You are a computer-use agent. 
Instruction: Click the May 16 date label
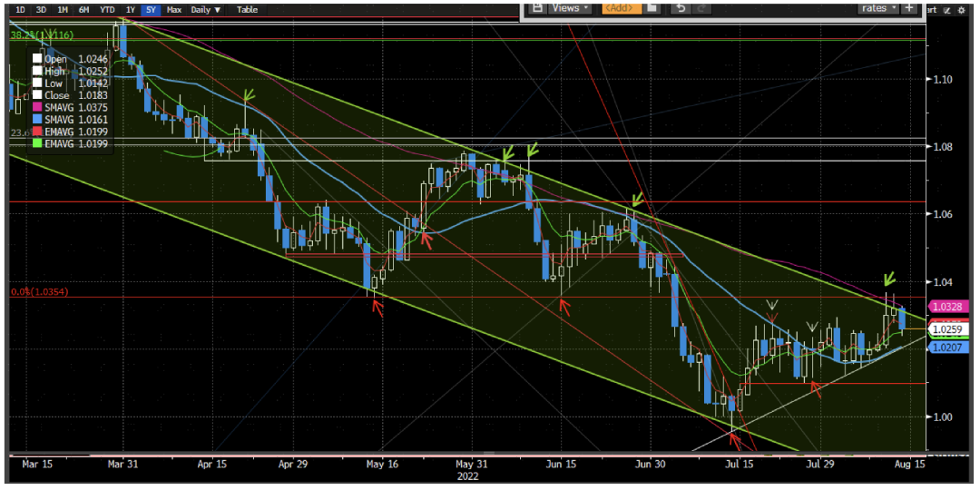point(383,465)
